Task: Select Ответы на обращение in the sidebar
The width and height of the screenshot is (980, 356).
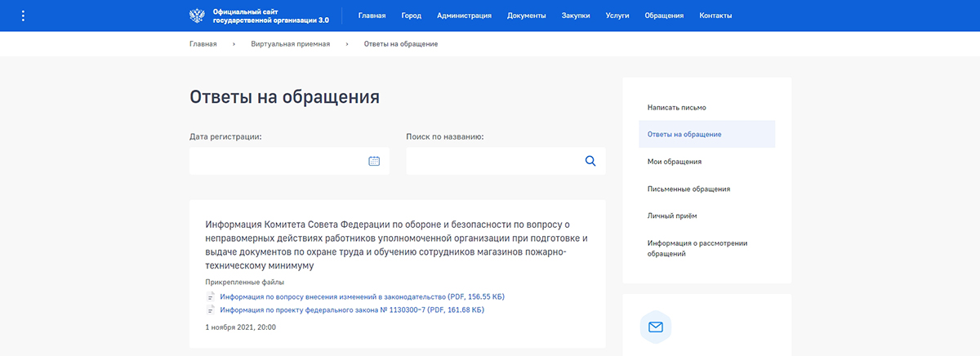Action: click(707, 134)
